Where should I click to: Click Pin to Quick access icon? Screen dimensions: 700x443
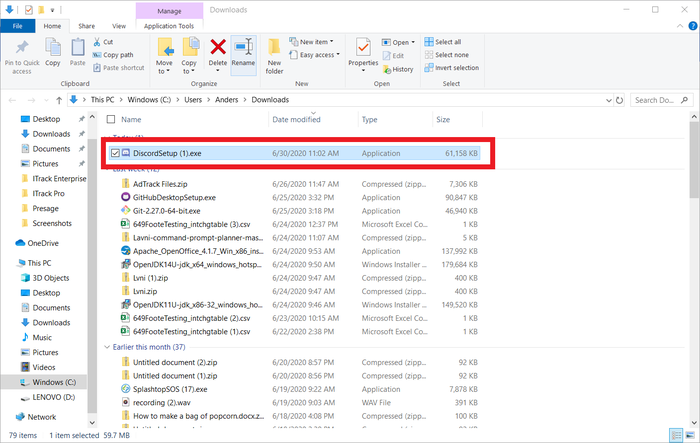[x=20, y=52]
